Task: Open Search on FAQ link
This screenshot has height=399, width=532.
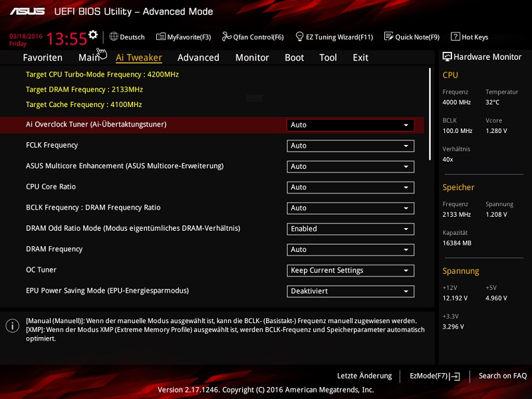Action: tap(503, 376)
